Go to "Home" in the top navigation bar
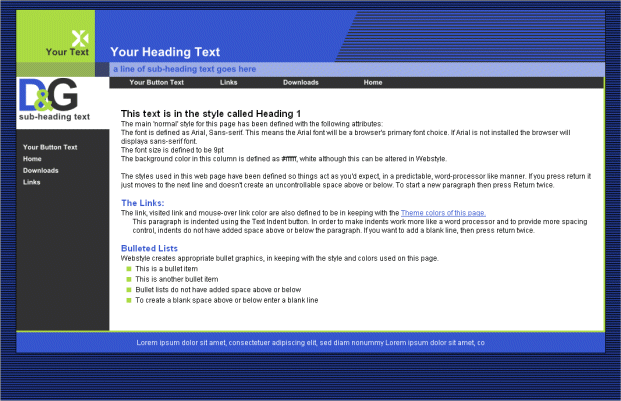This screenshot has height=401, width=621. click(x=372, y=82)
